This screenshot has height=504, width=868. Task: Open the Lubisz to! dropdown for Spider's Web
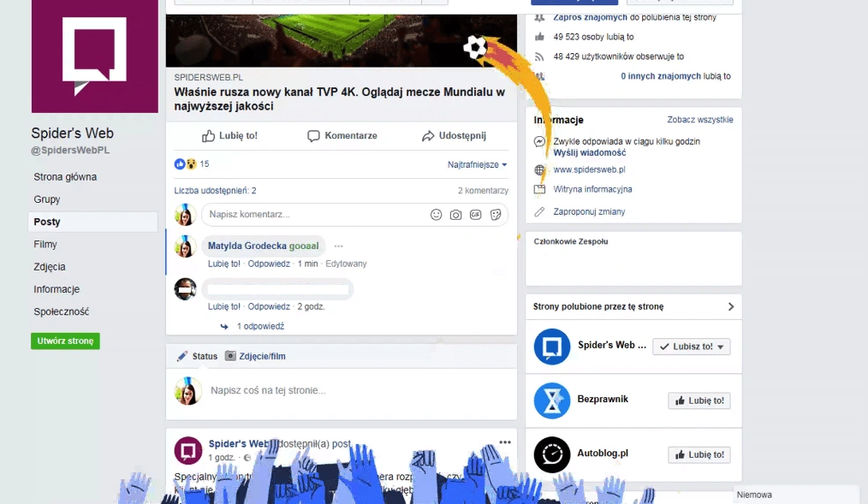[x=692, y=347]
